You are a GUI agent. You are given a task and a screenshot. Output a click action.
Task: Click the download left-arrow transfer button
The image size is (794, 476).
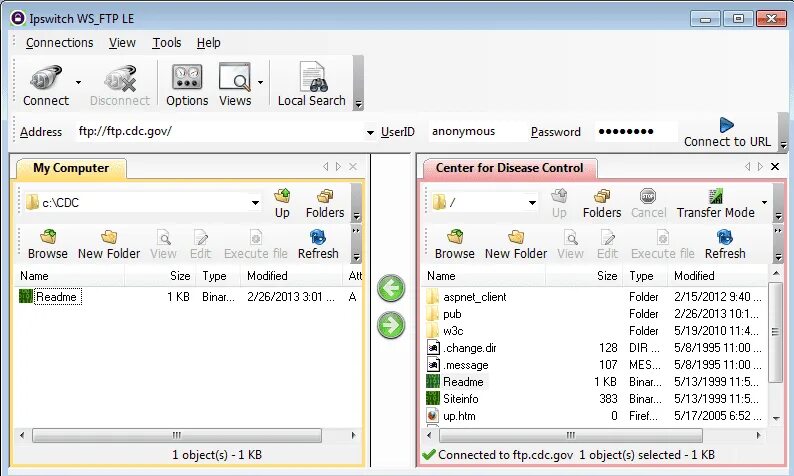click(x=391, y=288)
